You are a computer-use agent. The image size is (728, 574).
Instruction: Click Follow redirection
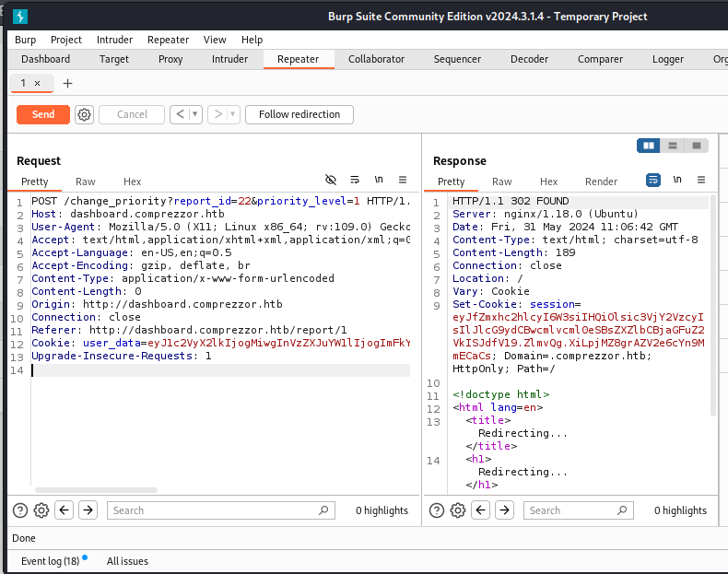pyautogui.click(x=299, y=114)
